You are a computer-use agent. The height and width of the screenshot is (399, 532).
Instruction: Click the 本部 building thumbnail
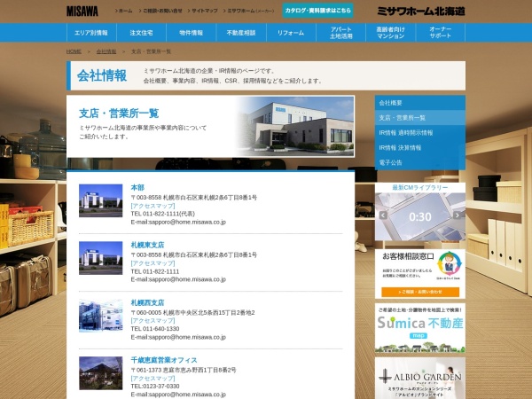click(x=101, y=200)
